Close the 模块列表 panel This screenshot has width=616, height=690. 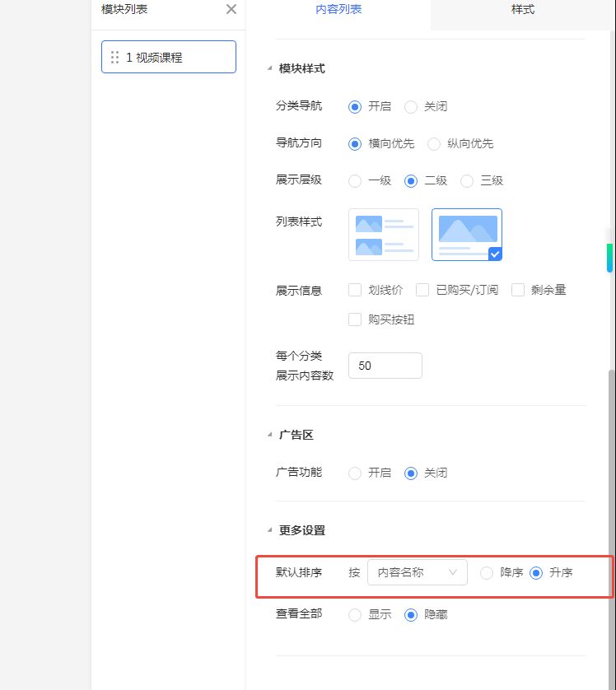[231, 9]
